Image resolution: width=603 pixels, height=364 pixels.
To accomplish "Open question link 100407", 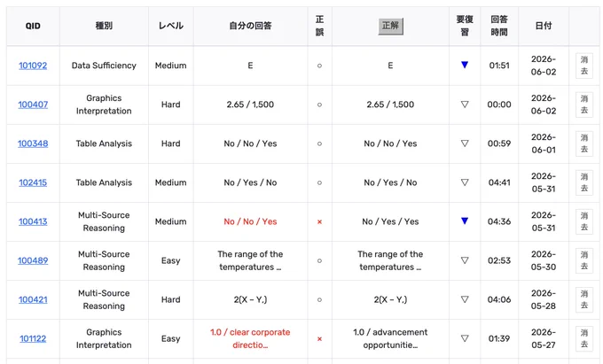I will (x=33, y=105).
